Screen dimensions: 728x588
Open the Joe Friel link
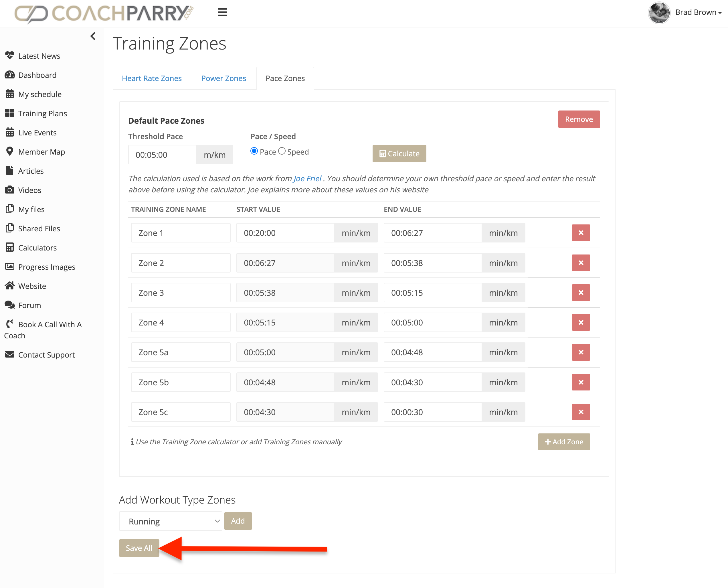(307, 179)
